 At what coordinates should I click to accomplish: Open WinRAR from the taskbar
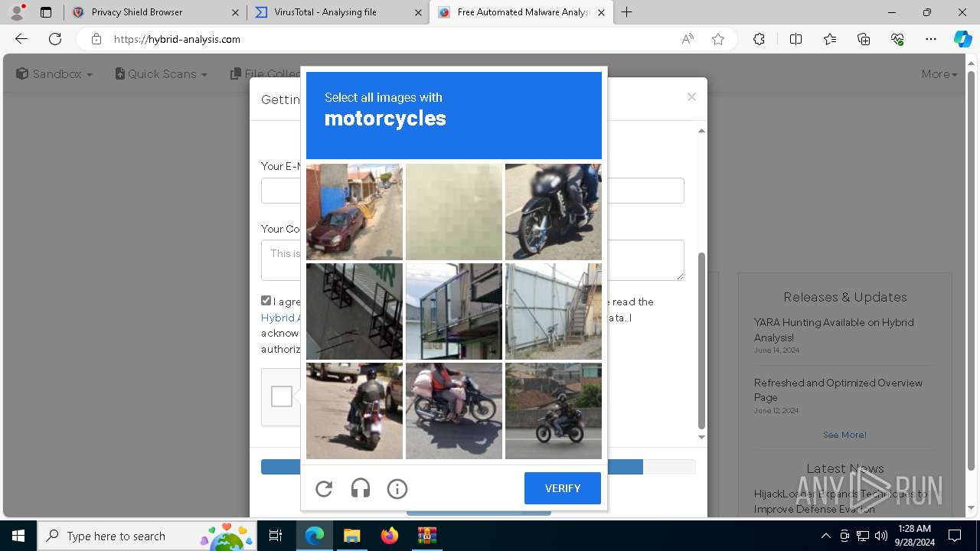coord(426,536)
